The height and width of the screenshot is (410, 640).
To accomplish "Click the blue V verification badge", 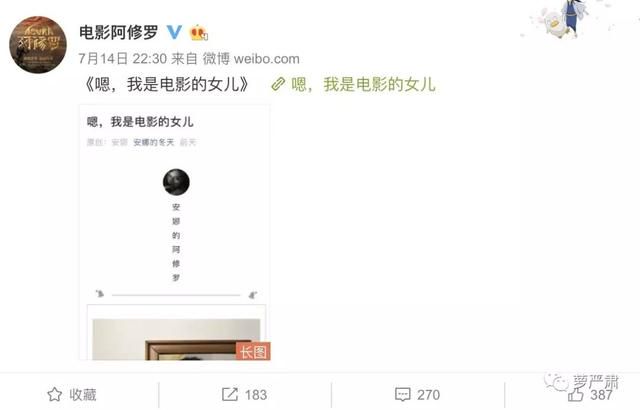I will (x=174, y=32).
